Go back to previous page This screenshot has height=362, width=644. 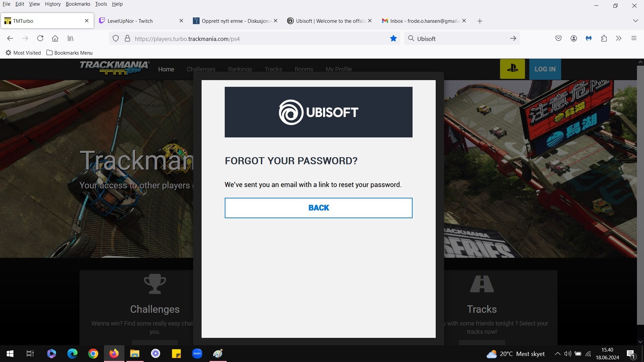click(x=10, y=39)
